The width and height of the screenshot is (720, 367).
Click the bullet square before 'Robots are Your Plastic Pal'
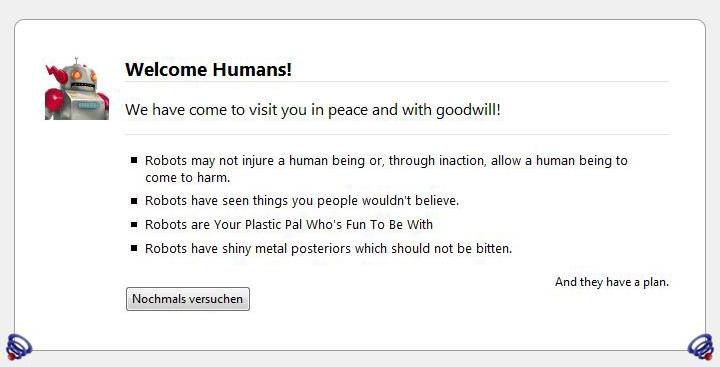click(x=134, y=225)
